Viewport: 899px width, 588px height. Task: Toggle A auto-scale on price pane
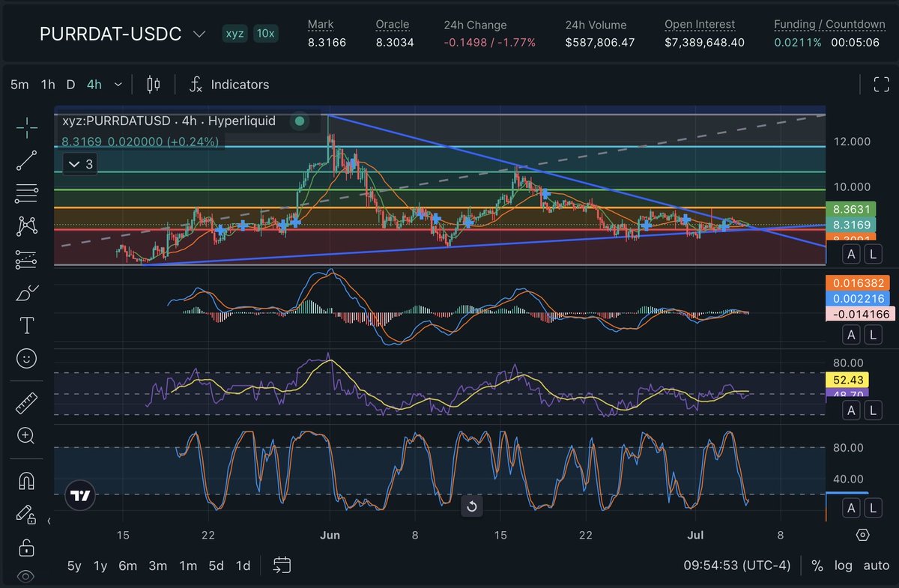tap(851, 255)
